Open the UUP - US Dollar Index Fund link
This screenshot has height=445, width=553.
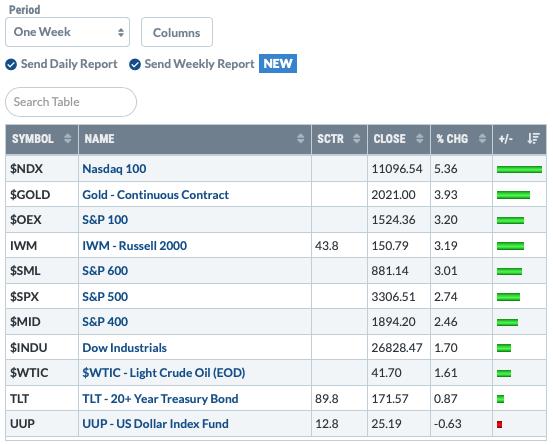155,424
